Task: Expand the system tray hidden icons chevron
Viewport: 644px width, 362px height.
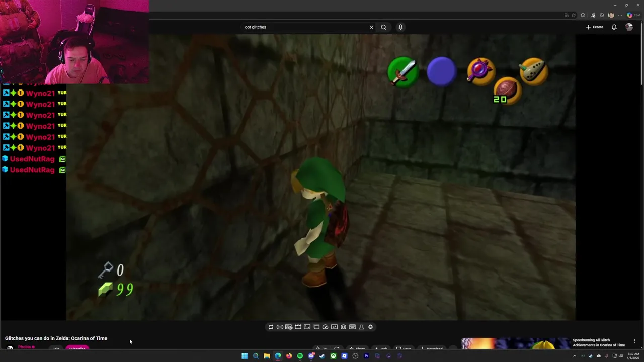Action: 574,356
